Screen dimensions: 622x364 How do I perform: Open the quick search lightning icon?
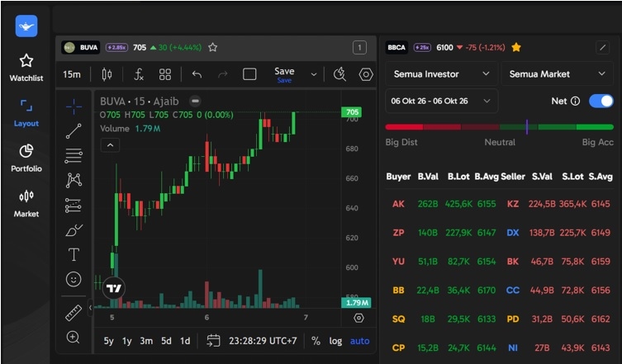click(x=339, y=74)
